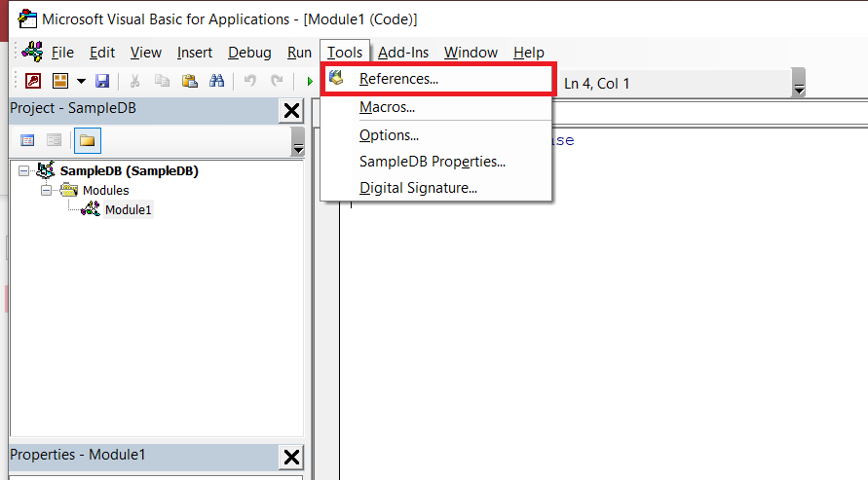
Task: Close the Properties - Module1 pane
Action: 291,457
